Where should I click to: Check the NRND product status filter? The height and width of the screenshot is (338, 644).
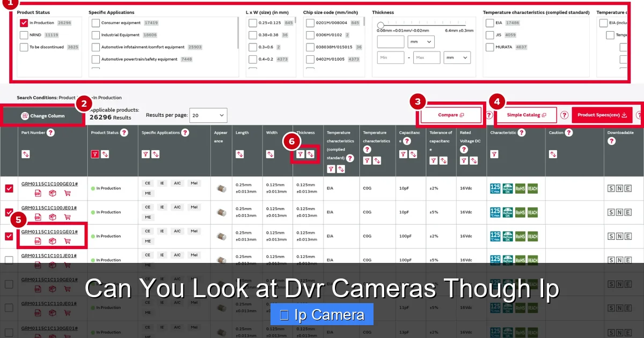click(x=24, y=35)
